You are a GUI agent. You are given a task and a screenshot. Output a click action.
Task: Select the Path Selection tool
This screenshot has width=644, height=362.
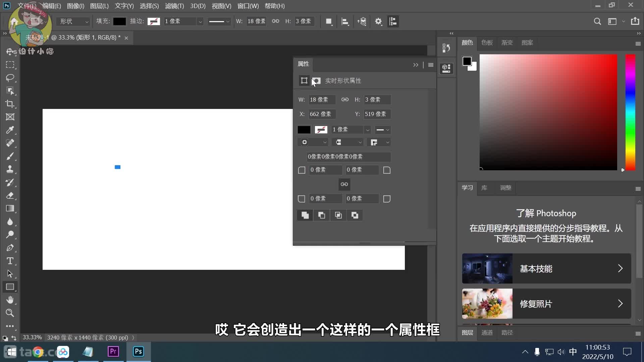click(x=10, y=274)
